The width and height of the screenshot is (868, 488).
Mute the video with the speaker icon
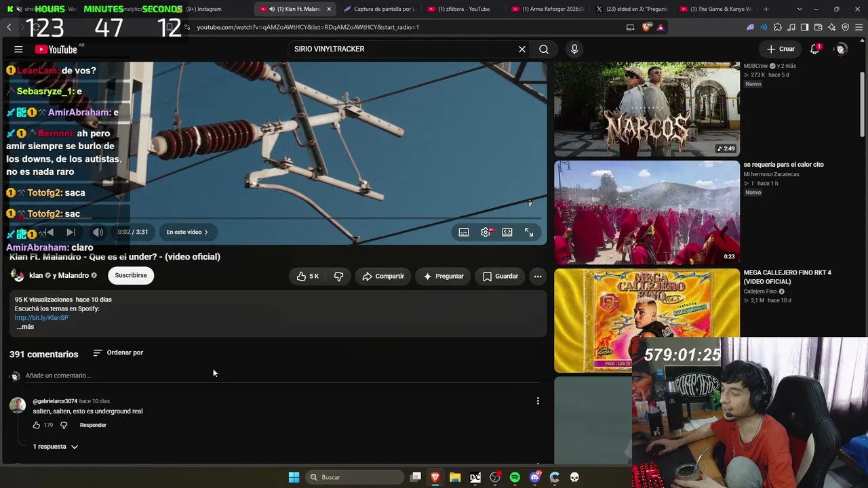click(98, 232)
